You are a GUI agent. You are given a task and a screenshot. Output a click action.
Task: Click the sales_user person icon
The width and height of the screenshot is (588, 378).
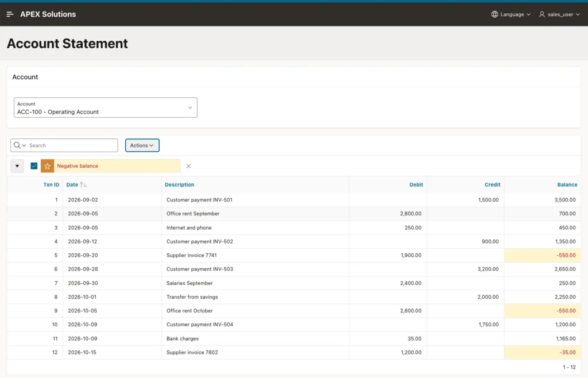[542, 14]
